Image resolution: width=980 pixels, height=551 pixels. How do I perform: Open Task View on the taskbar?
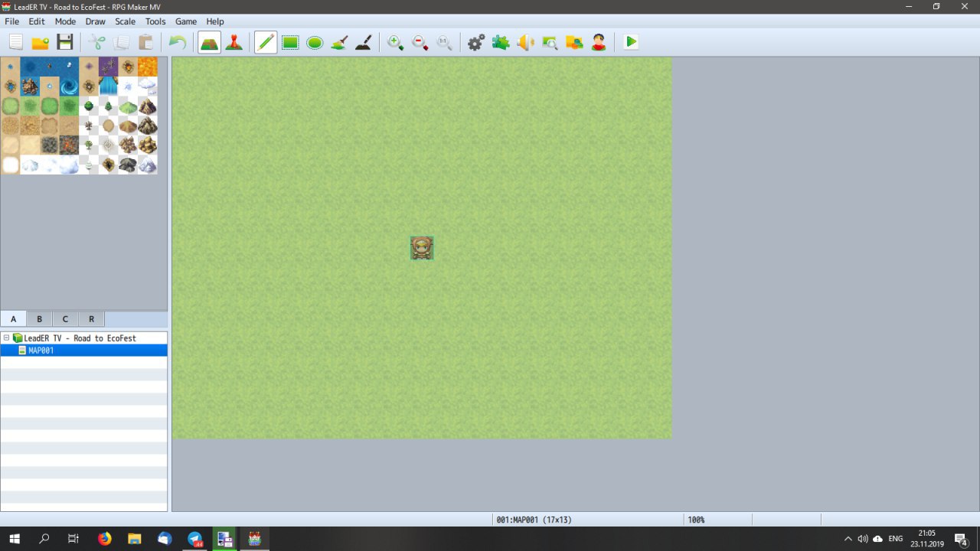coord(73,539)
